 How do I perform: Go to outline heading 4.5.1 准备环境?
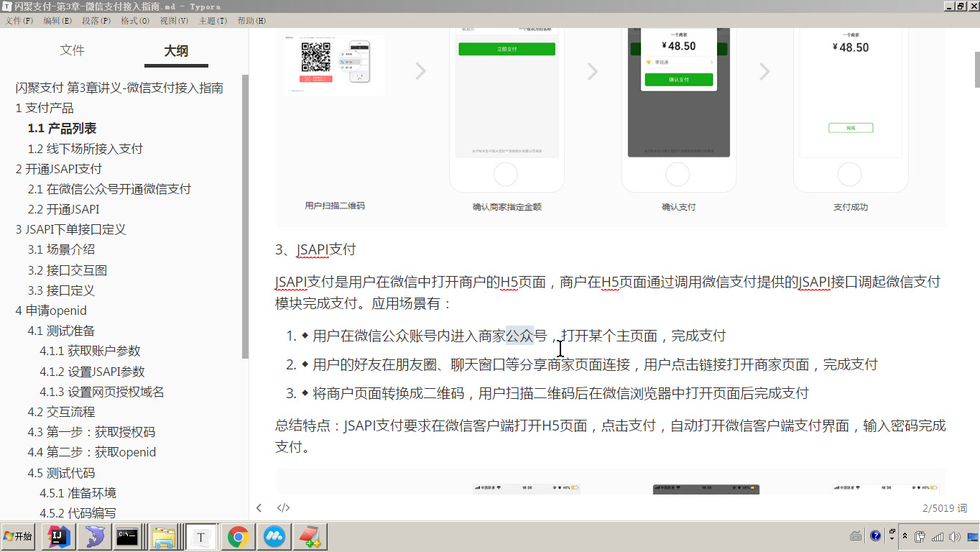click(78, 493)
